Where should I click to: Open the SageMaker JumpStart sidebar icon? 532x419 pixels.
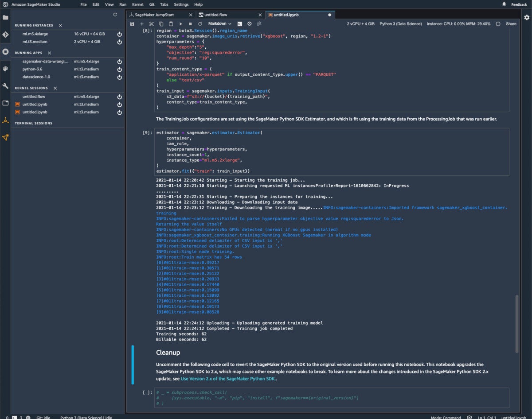tap(5, 120)
